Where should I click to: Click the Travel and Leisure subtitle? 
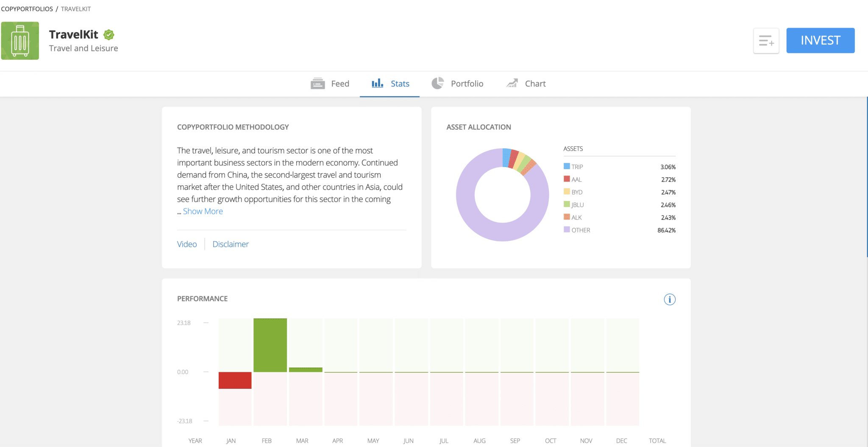83,48
